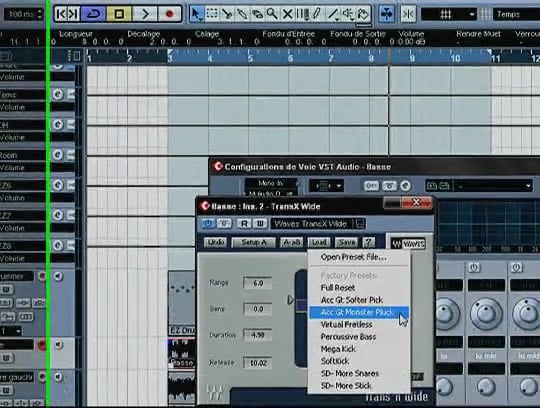Viewport: 540px width, 408px height.
Task: Open the Waves help question mark
Action: 368,242
